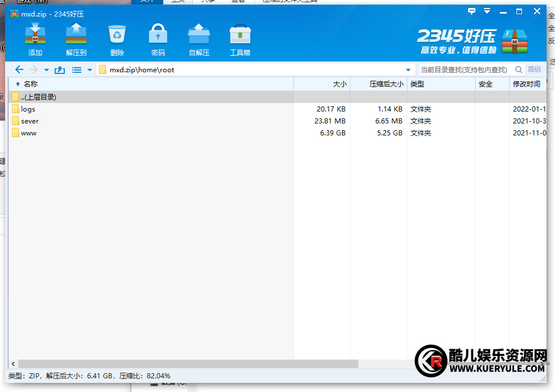Open the navigation history dropdown arrow
555x392 pixels.
[47, 70]
